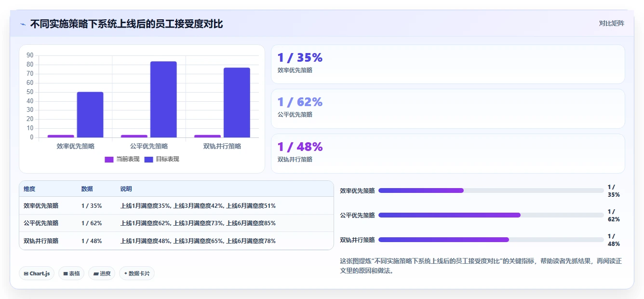644x299 pixels.
Task: Select the 数据卡片 chip
Action: (137, 273)
